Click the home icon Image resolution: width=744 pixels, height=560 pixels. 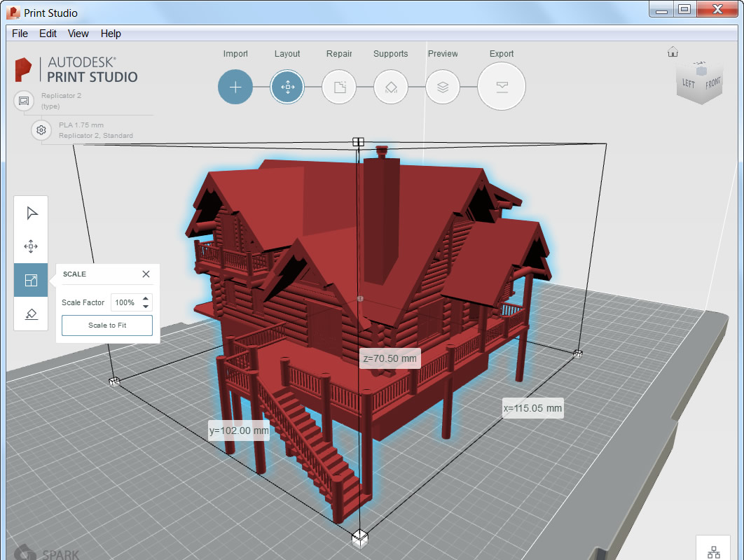pyautogui.click(x=673, y=52)
